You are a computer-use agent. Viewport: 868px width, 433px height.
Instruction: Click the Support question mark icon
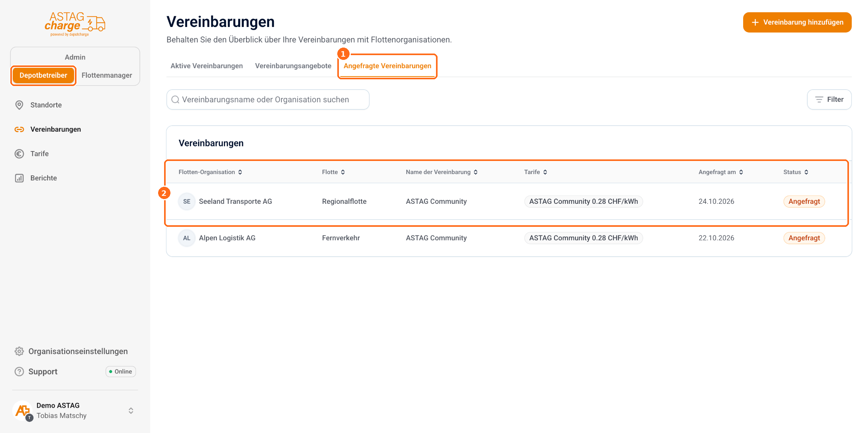click(19, 372)
